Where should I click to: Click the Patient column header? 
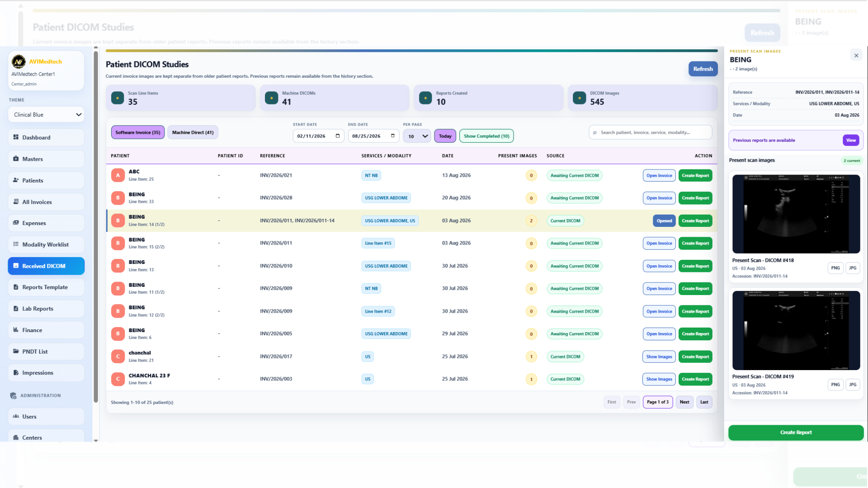[x=120, y=156]
